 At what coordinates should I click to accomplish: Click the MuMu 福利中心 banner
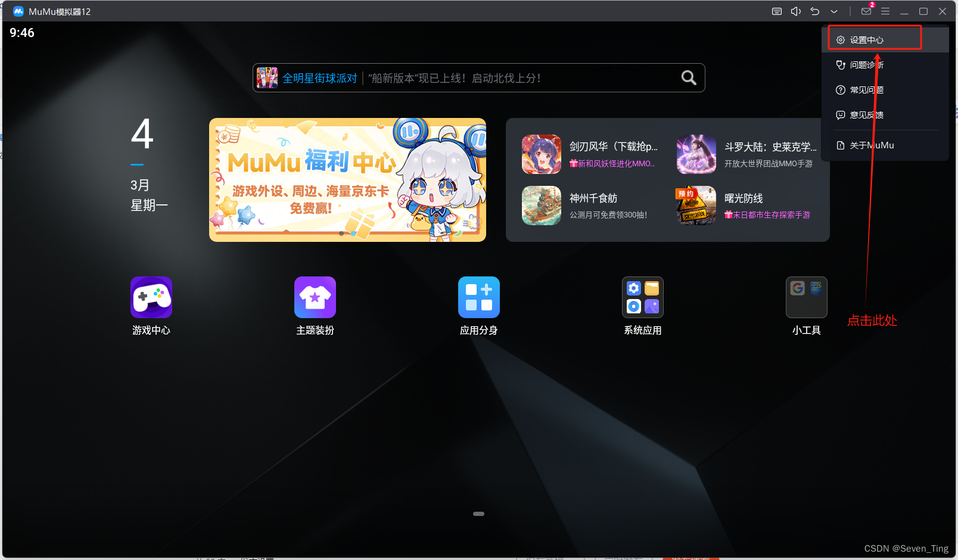click(x=347, y=179)
